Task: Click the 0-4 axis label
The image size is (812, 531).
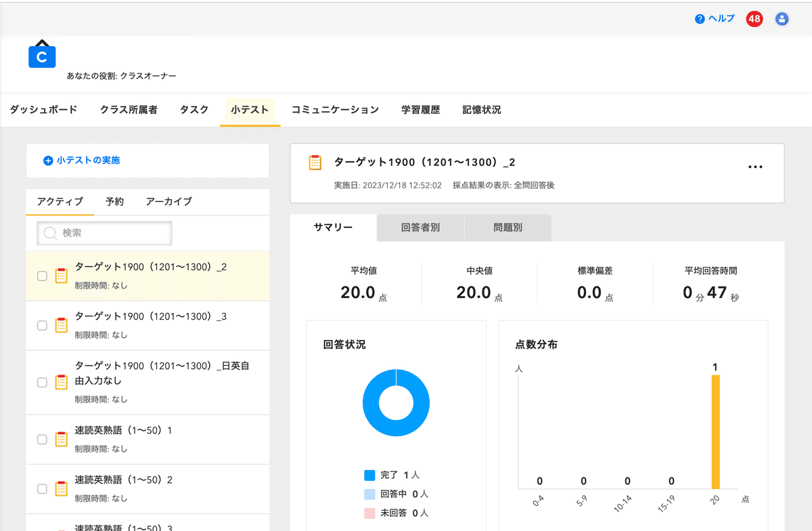Action: coord(538,502)
